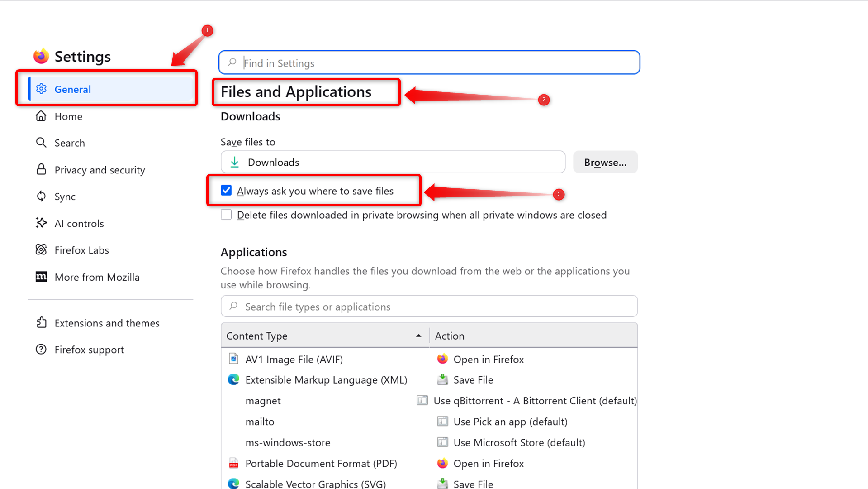
Task: Enable Delete files downloaded in private browsing
Action: [226, 214]
